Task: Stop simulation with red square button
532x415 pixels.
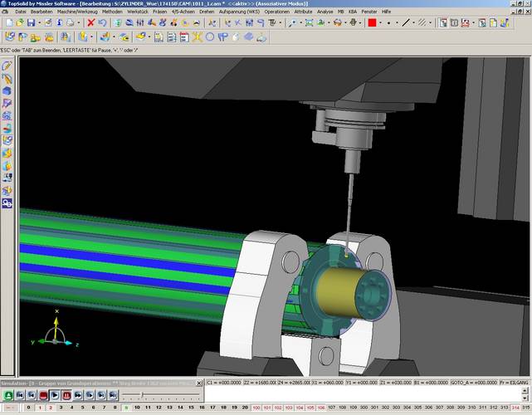Action: [43, 395]
